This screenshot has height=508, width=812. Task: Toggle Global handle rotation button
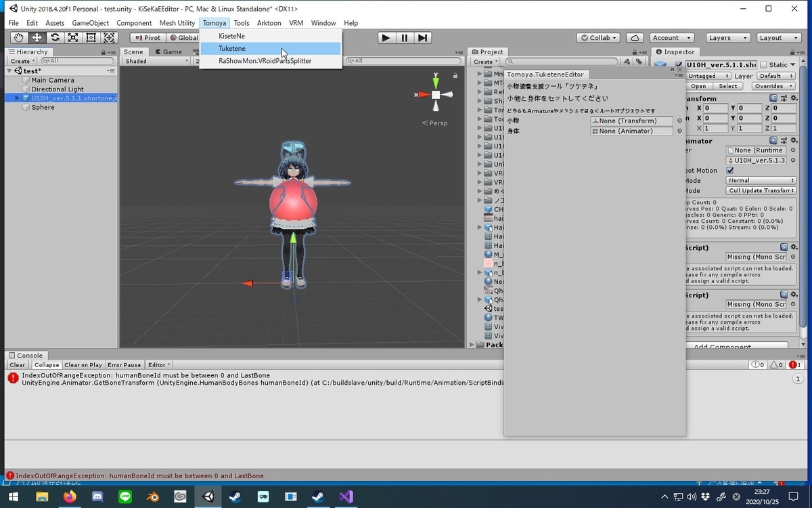coord(183,38)
